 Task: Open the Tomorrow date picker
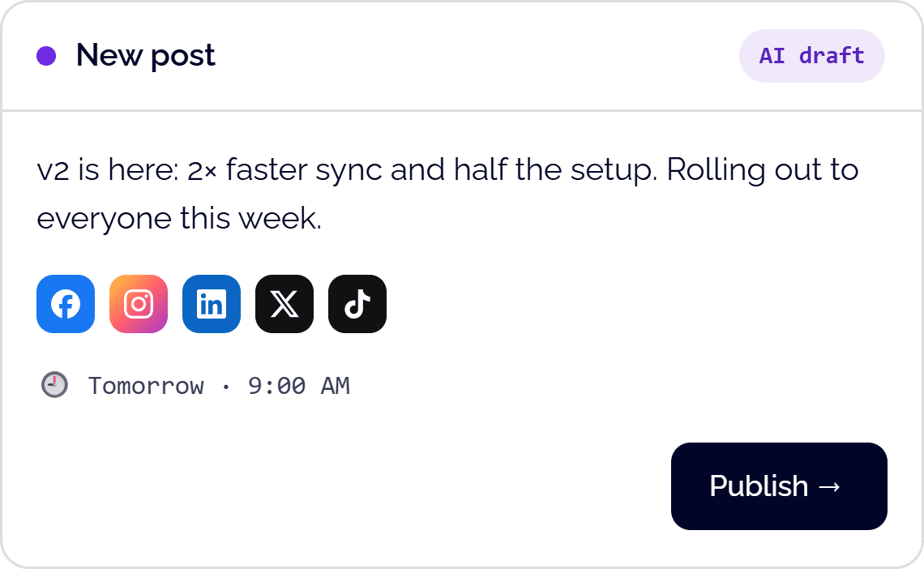146,386
